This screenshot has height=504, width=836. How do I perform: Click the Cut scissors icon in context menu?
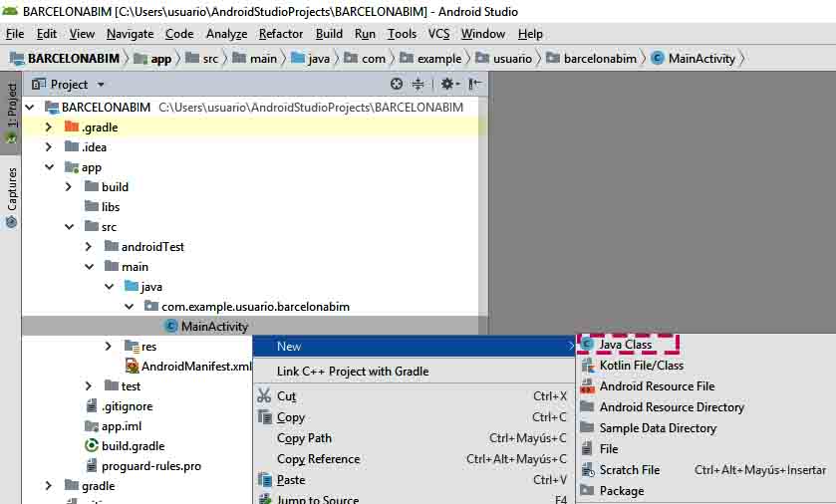click(263, 396)
